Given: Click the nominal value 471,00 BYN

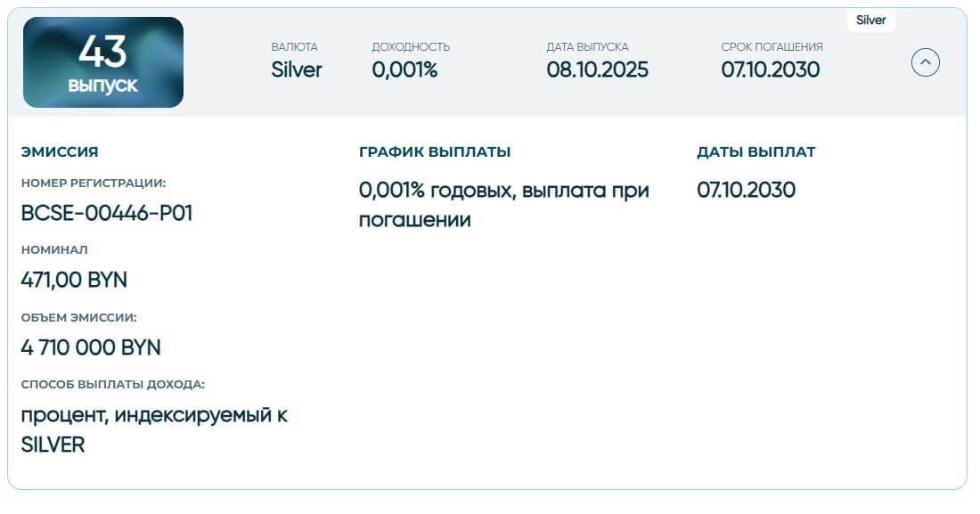Looking at the screenshot, I should (74, 280).
